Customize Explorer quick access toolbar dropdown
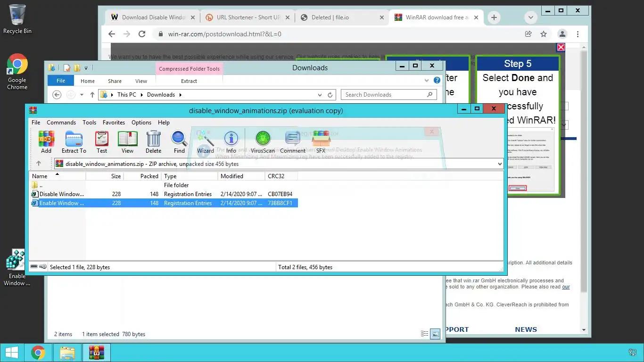The height and width of the screenshot is (362, 644). (x=86, y=68)
